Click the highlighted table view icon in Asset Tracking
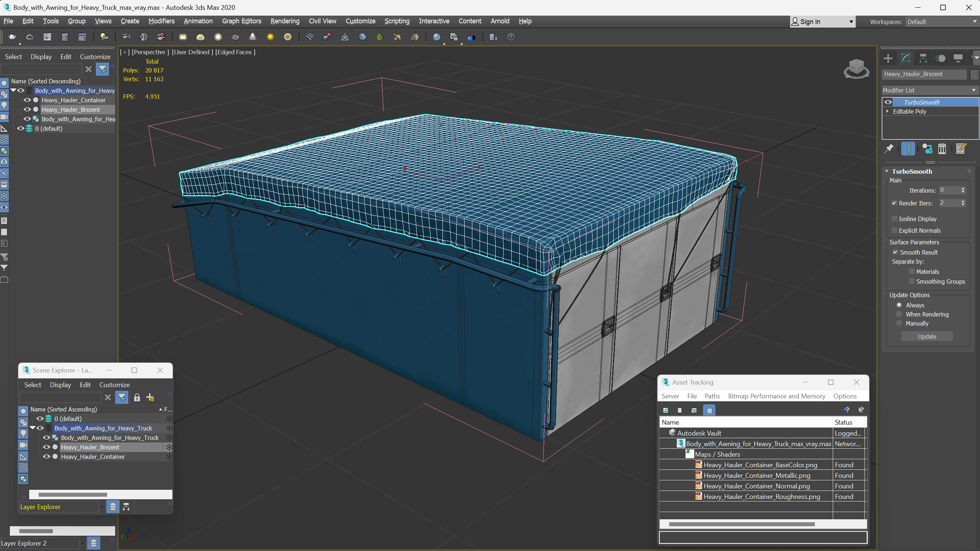The width and height of the screenshot is (980, 551). tap(710, 410)
